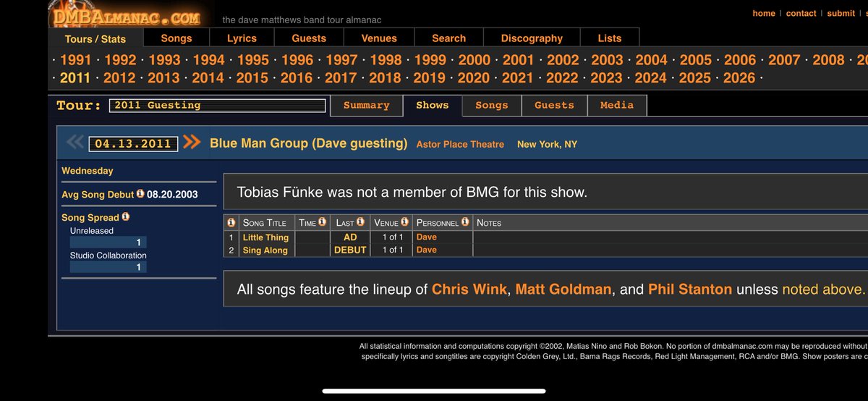This screenshot has width=868, height=401.
Task: Select the Shows tab
Action: [x=433, y=105]
